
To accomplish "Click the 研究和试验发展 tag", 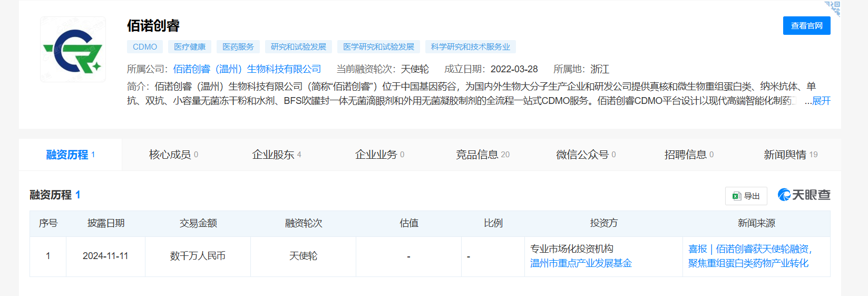I will (x=298, y=47).
